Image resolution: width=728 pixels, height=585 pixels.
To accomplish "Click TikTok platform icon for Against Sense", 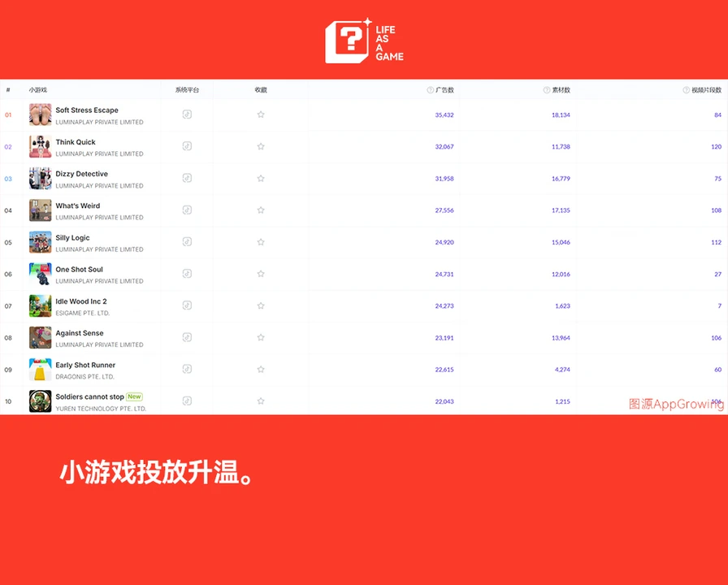I will click(187, 337).
